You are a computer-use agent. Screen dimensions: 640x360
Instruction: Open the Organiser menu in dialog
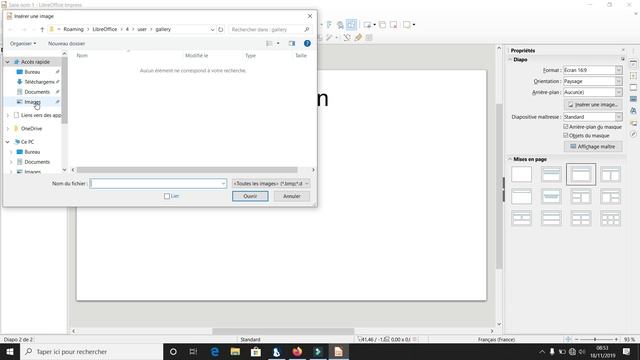pyautogui.click(x=23, y=43)
